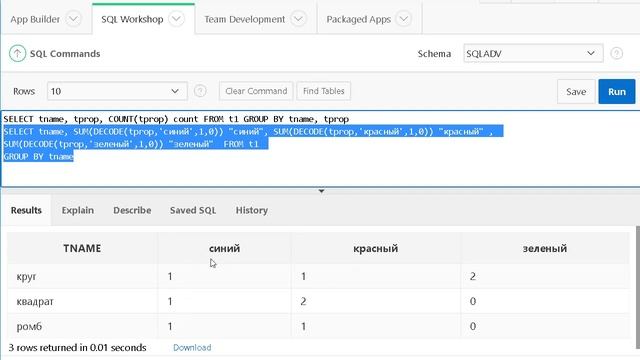
Task: Click the help icon next to Rows
Action: click(200, 91)
